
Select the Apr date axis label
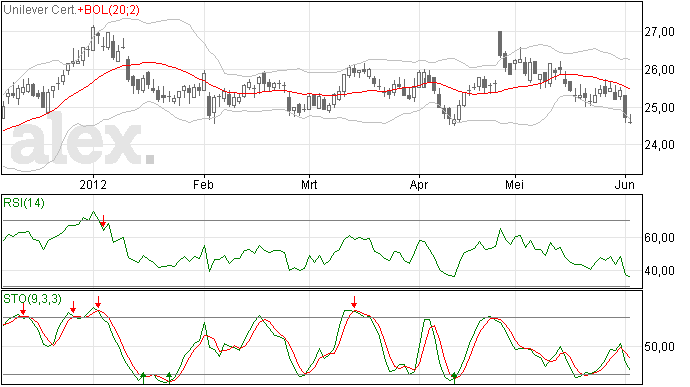pyautogui.click(x=418, y=184)
